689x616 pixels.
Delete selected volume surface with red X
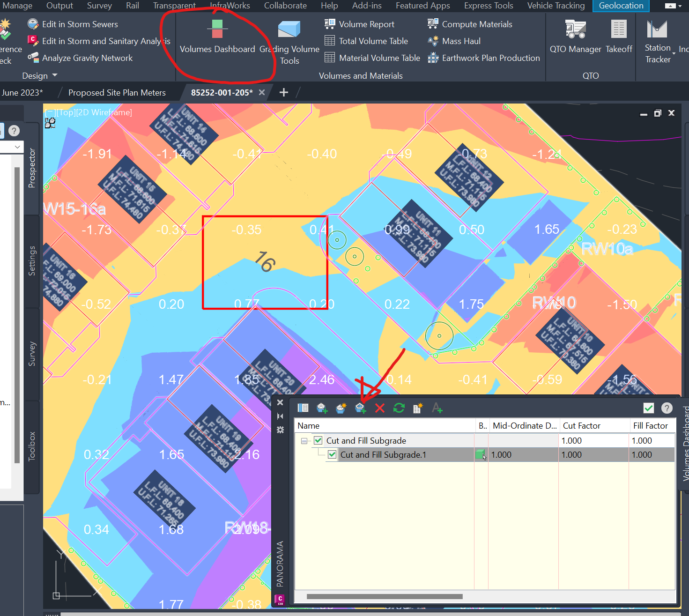click(379, 408)
